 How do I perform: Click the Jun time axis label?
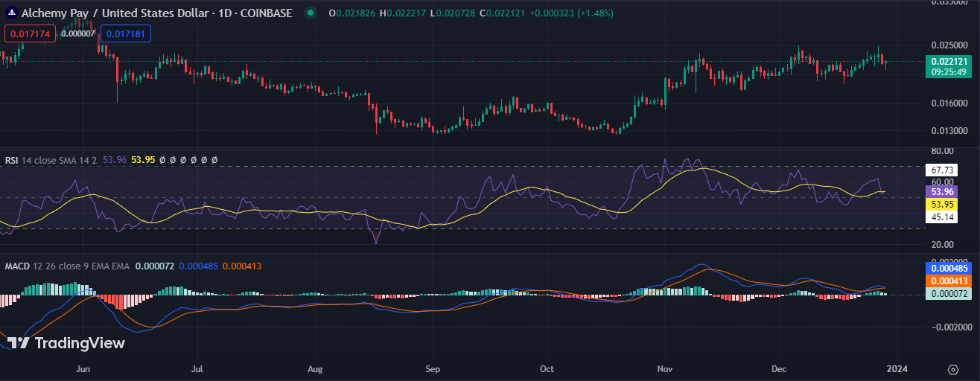tap(83, 368)
